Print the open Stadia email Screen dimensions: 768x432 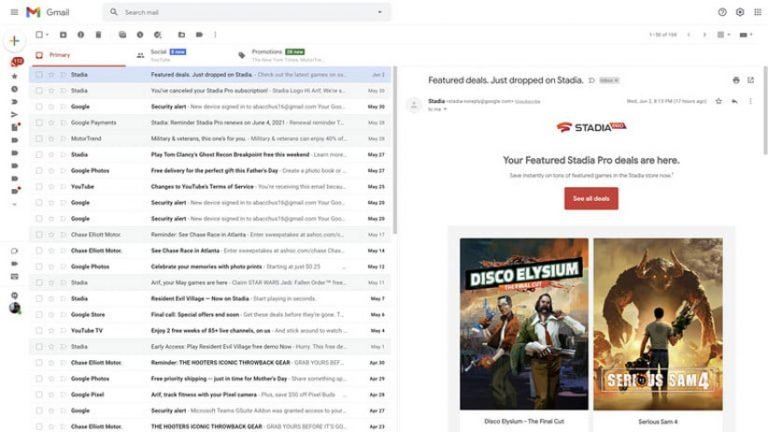736,80
